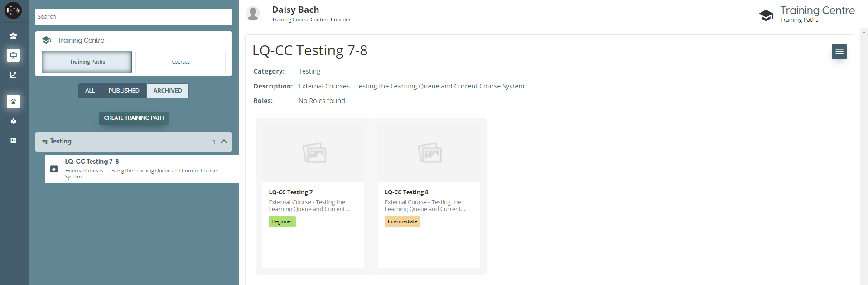Click in the Search field

(x=133, y=17)
